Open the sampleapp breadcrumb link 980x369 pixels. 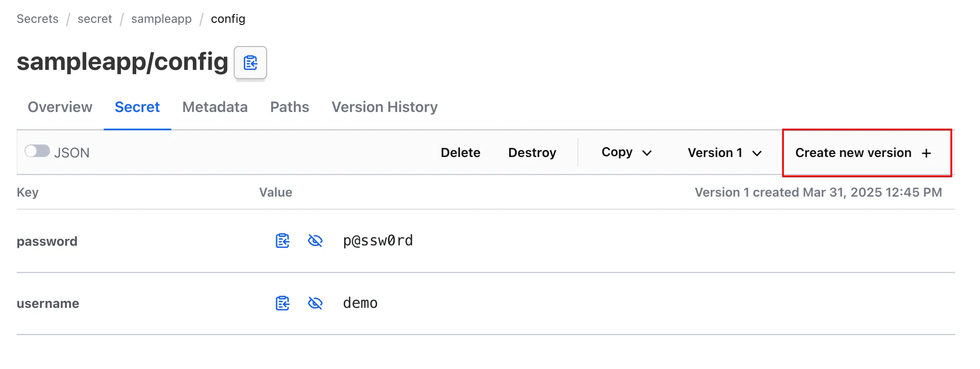[161, 19]
